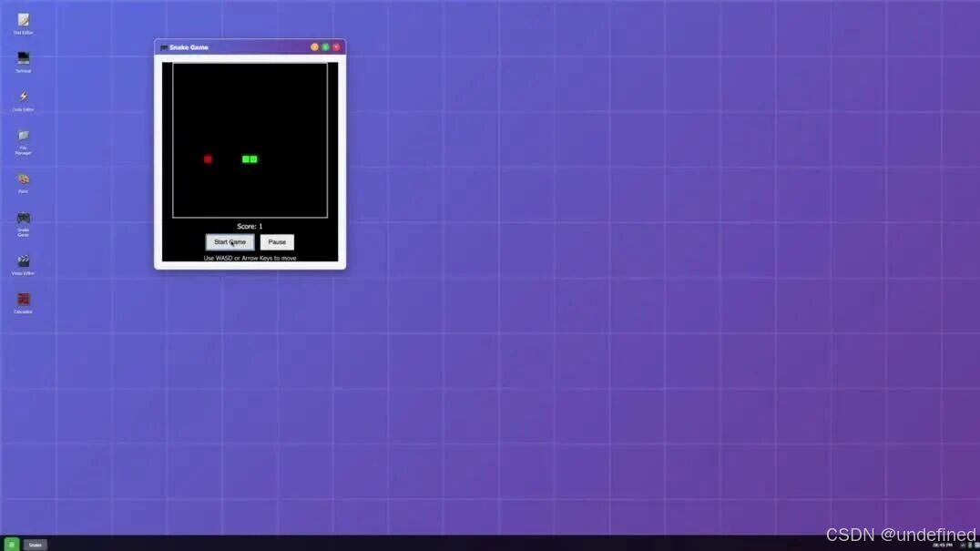Click the 'Use WASD or Arrow Keys' hint
Screen dimensions: 980x551
click(x=250, y=258)
